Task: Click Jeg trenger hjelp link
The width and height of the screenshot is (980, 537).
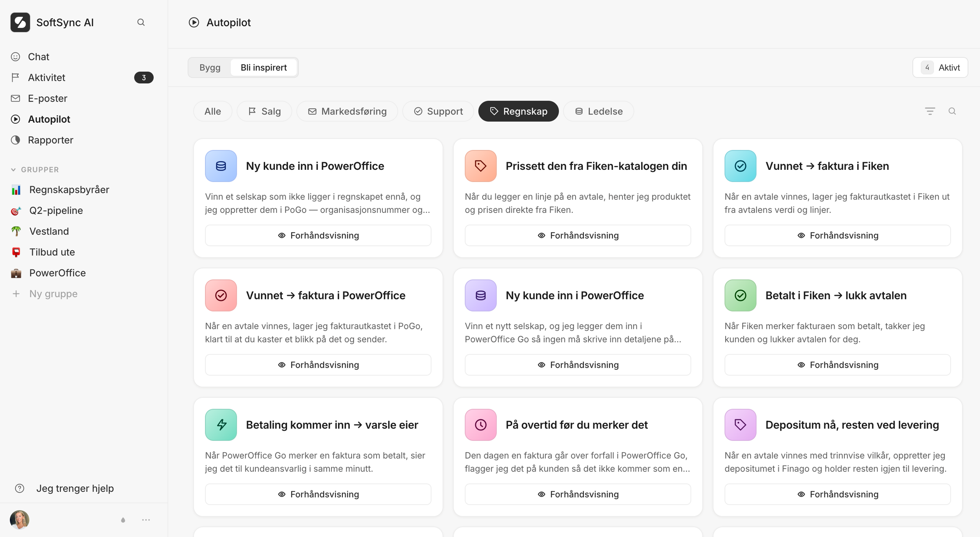Action: tap(75, 488)
